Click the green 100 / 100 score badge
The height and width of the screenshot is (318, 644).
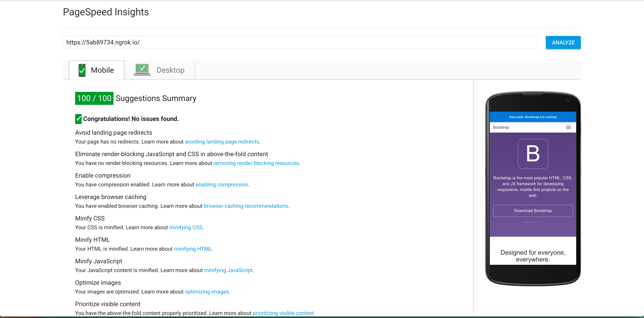pos(94,98)
